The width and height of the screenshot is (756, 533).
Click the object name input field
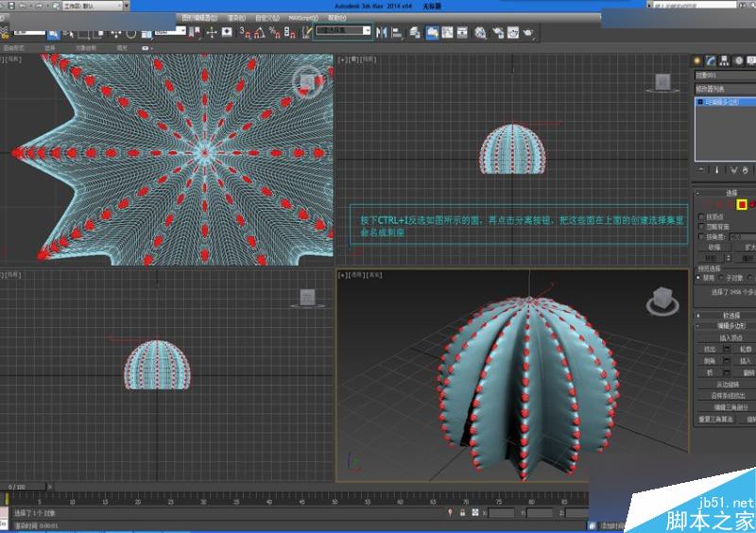point(723,76)
